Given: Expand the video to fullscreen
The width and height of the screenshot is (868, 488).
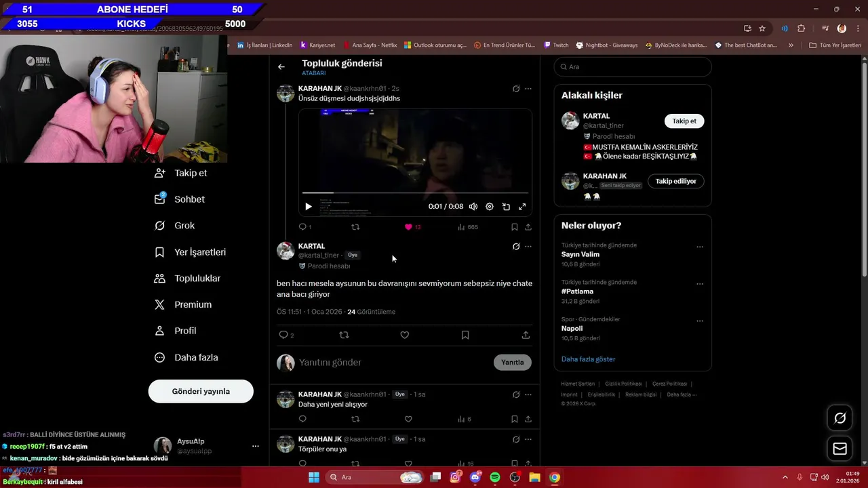Looking at the screenshot, I should click(522, 207).
